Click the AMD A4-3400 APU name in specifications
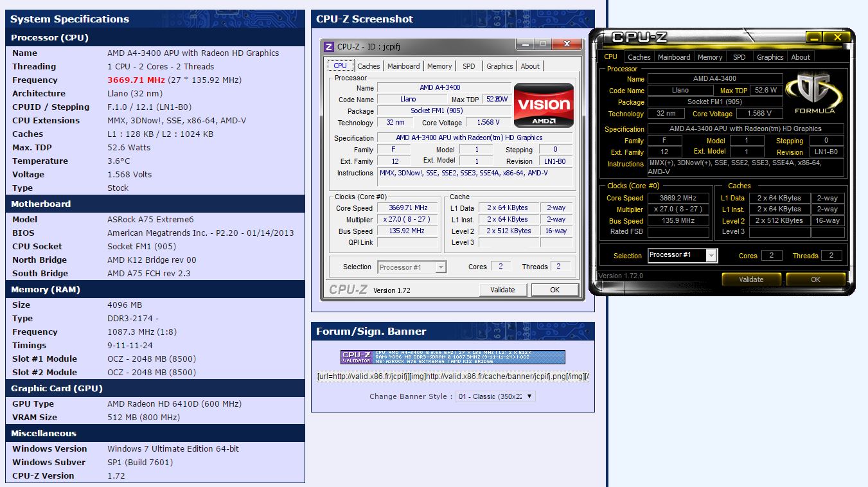 pos(193,53)
